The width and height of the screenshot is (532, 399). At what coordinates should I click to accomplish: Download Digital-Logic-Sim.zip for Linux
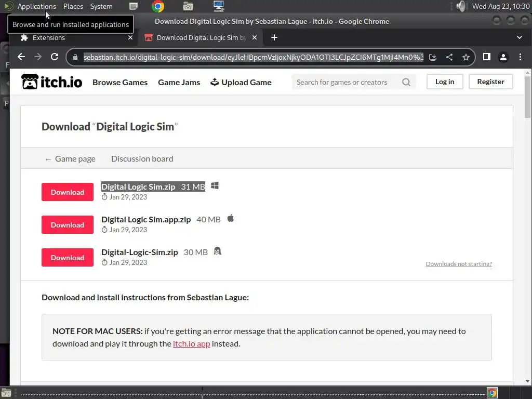68,258
